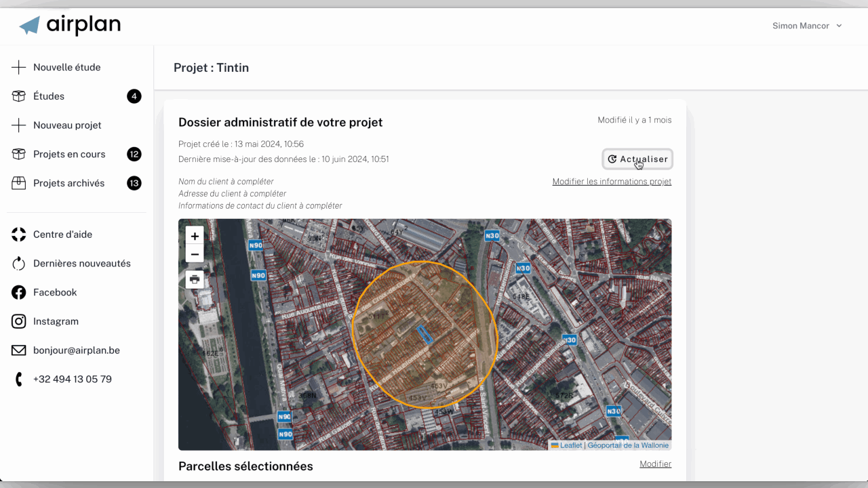Open Géoportail de la Wallonie link
The width and height of the screenshot is (868, 488).
tap(628, 445)
